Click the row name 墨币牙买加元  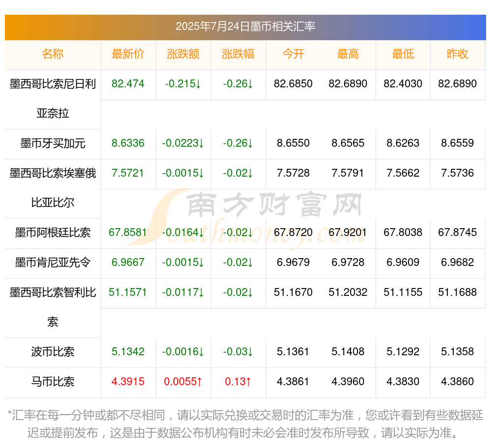click(x=53, y=143)
